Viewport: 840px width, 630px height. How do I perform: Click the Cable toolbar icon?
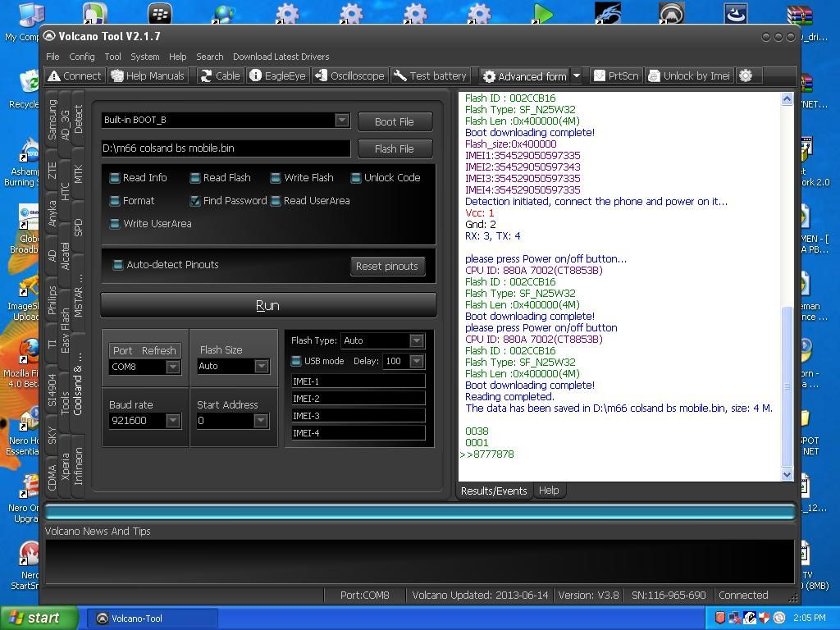pyautogui.click(x=220, y=75)
